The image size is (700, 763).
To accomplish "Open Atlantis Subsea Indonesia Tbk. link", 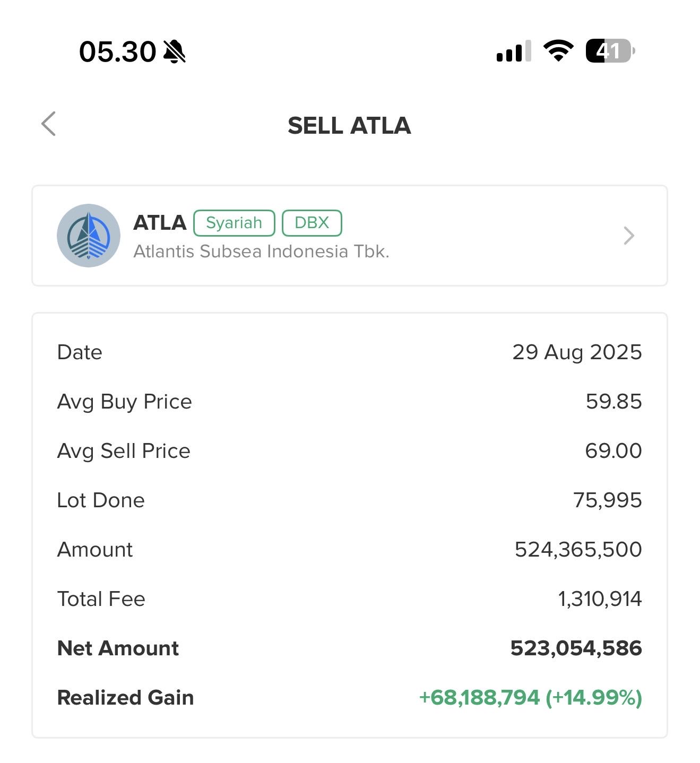I will click(261, 251).
